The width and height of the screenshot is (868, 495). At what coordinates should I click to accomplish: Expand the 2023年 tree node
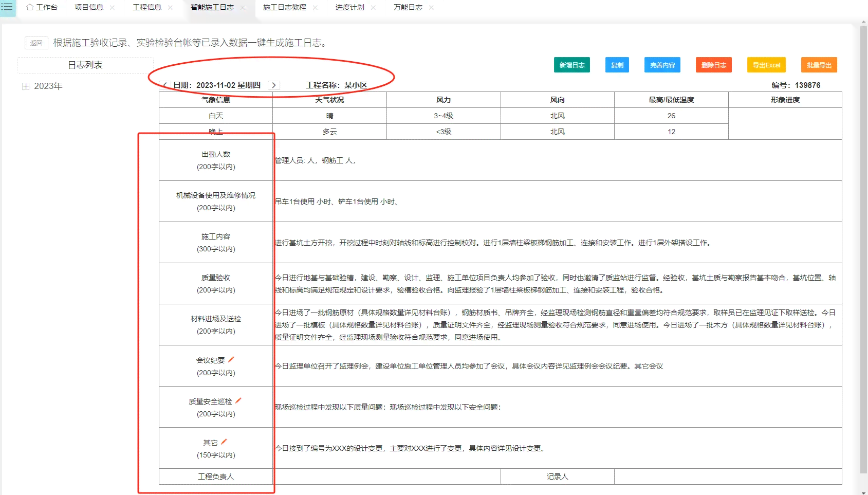pos(26,86)
